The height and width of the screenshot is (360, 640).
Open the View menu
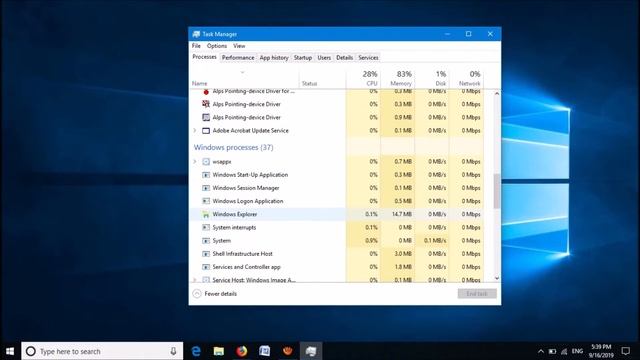pos(239,46)
